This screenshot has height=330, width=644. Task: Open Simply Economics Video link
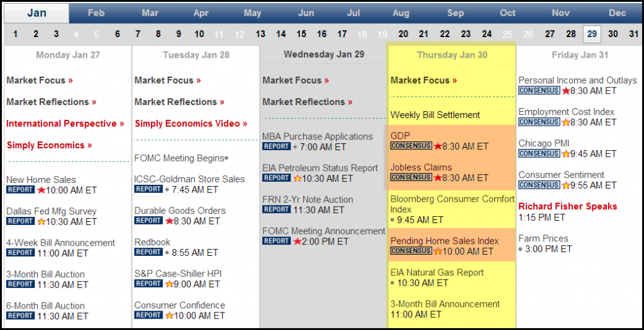click(191, 124)
